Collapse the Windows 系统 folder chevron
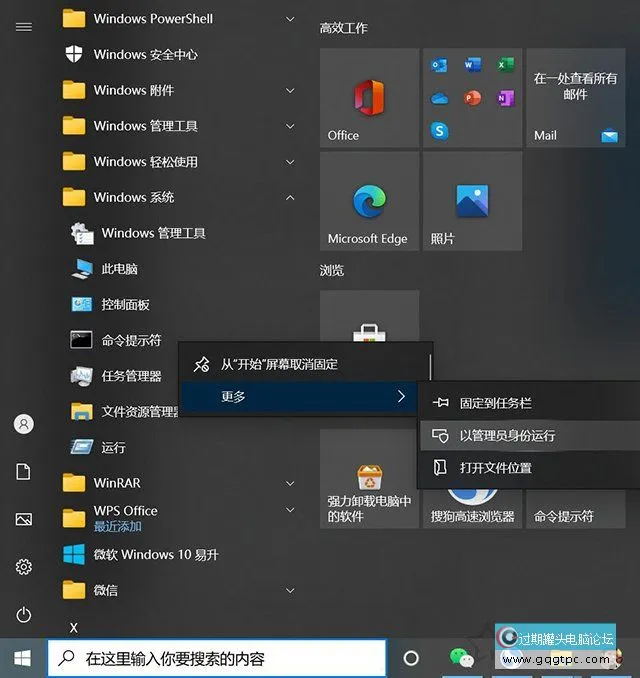640x678 pixels. [290, 198]
